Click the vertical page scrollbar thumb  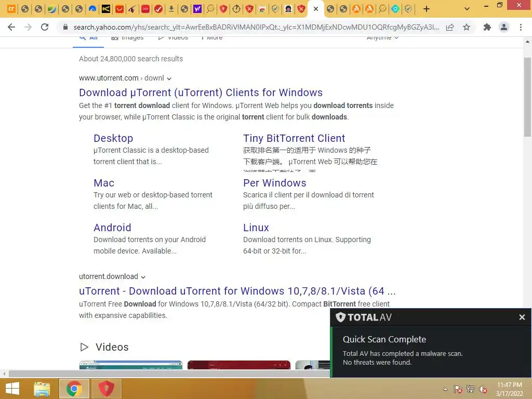527,97
